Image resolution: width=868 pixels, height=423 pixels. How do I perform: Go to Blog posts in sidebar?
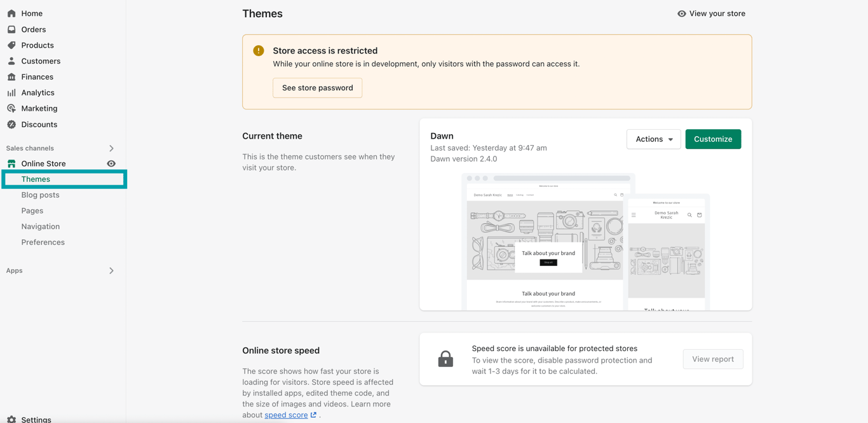(x=40, y=195)
